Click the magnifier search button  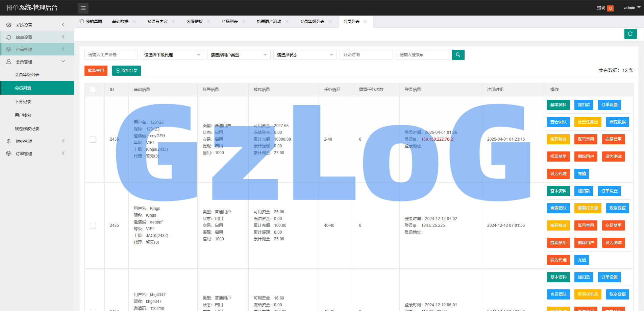(x=458, y=55)
